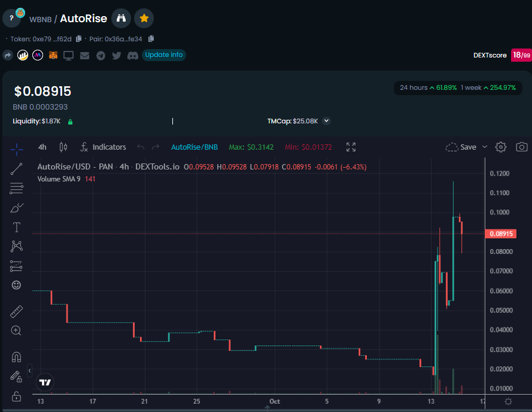Open the candlestick chart style selector
This screenshot has height=412, width=532.
[63, 147]
